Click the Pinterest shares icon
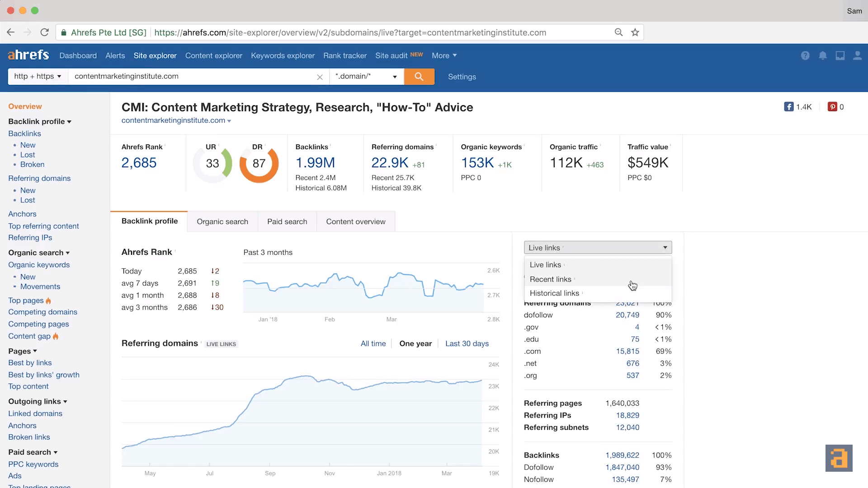The image size is (868, 488). click(x=832, y=107)
